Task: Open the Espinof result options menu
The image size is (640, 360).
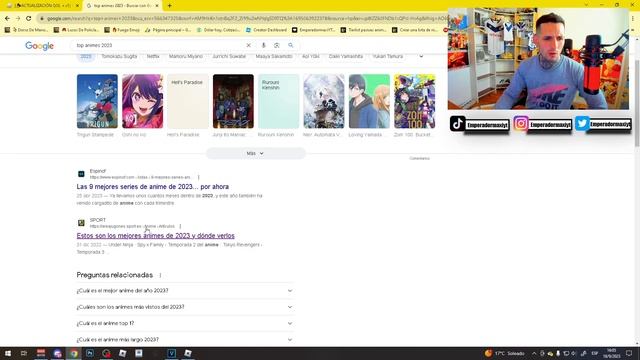Action: (199, 177)
